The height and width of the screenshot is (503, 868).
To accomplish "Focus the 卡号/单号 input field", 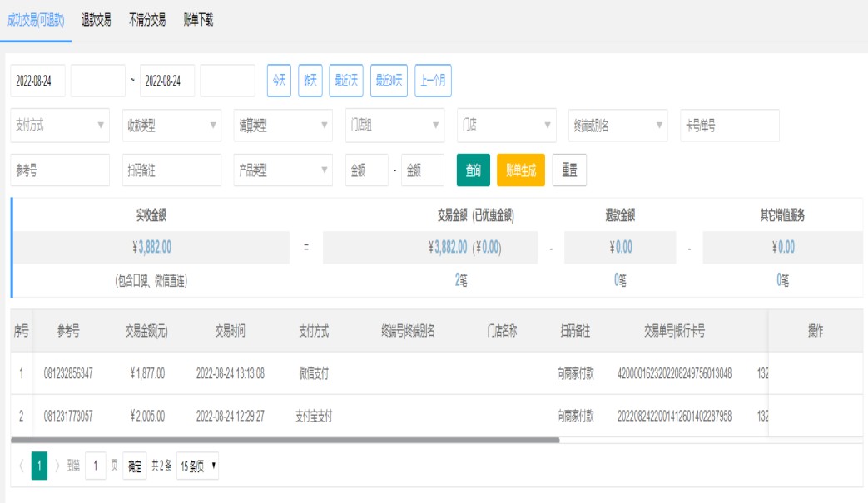I will pos(730,126).
